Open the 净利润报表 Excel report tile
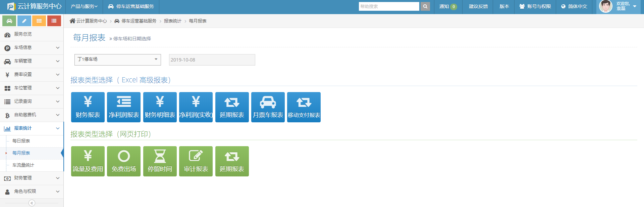Viewport: 644px width, 207px height. [x=124, y=107]
